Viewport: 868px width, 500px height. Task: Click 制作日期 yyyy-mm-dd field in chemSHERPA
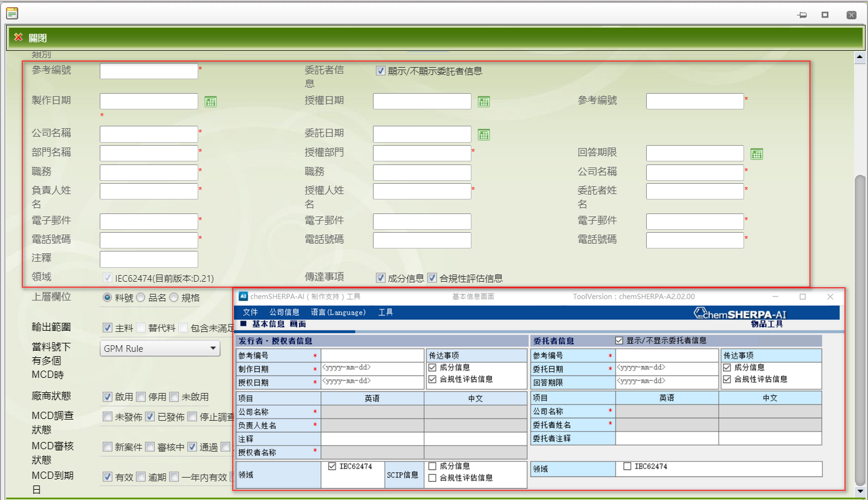tap(372, 368)
